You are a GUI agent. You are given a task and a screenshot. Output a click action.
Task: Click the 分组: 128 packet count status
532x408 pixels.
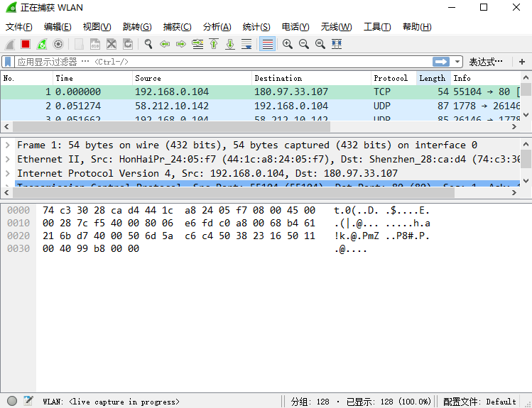(x=310, y=402)
